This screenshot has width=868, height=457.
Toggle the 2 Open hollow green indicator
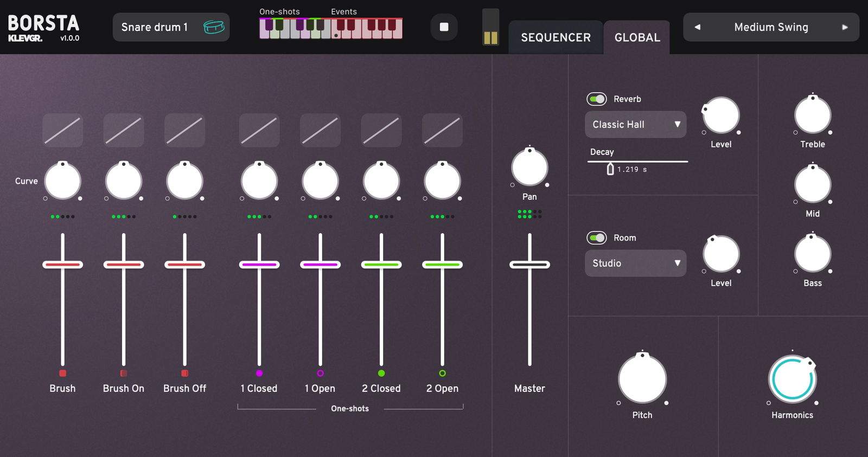click(x=442, y=373)
